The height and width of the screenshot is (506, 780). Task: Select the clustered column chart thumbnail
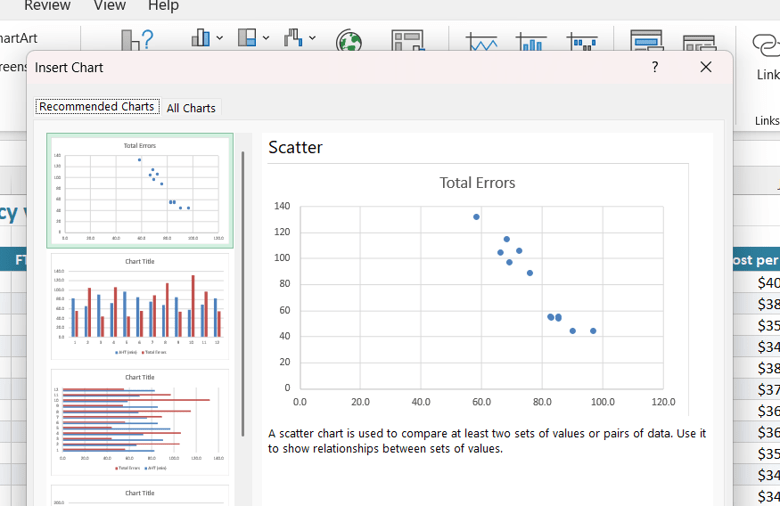point(140,306)
